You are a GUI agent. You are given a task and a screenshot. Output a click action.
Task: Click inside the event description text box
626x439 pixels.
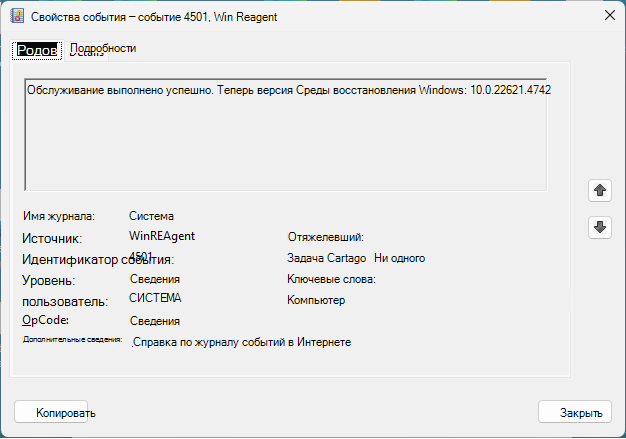[286, 135]
